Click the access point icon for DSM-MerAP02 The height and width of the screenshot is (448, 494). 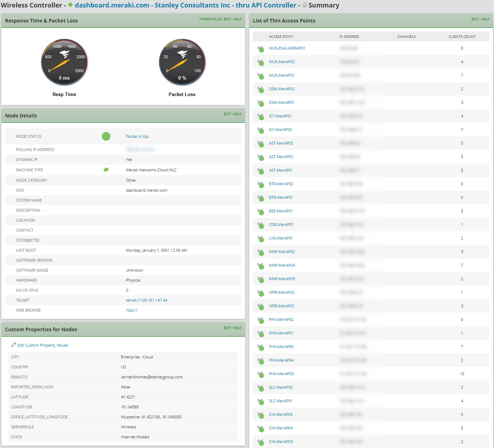coord(261,89)
